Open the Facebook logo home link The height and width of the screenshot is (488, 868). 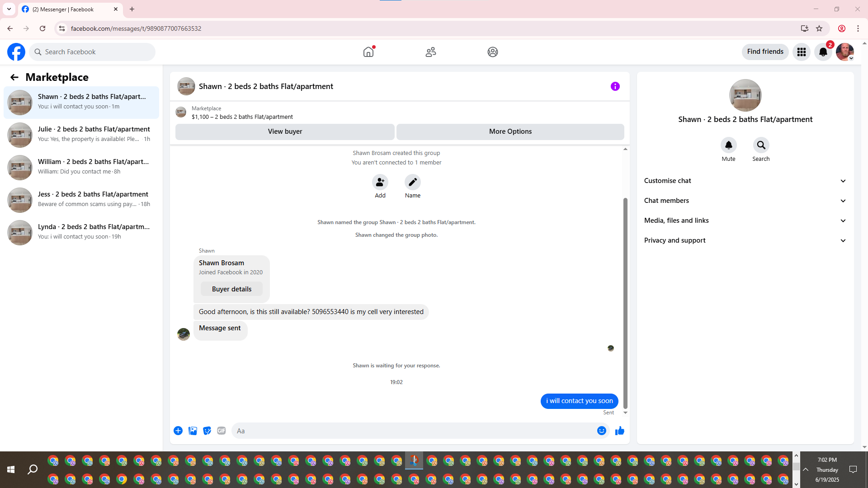(16, 52)
